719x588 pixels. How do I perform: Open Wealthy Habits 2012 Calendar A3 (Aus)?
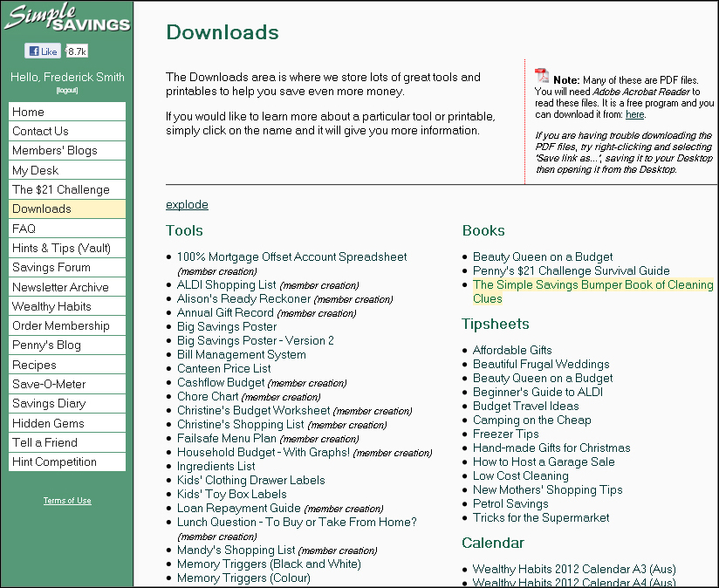(574, 569)
